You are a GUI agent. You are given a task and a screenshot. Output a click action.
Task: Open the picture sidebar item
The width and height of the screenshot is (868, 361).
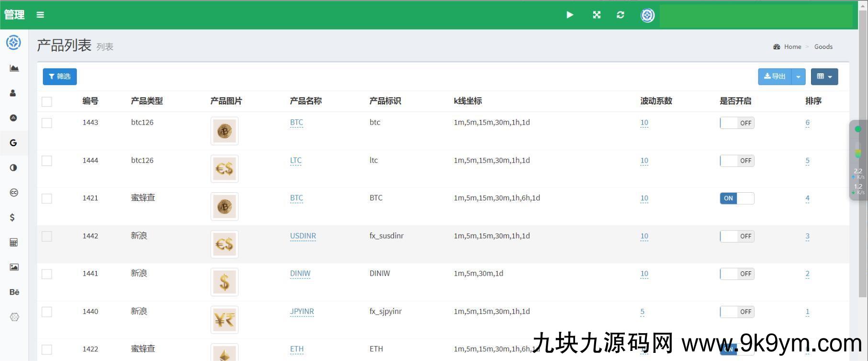(x=14, y=267)
